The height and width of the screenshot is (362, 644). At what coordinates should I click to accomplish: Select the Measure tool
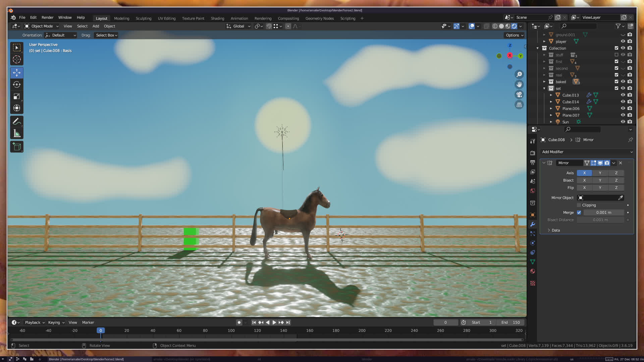pyautogui.click(x=17, y=134)
